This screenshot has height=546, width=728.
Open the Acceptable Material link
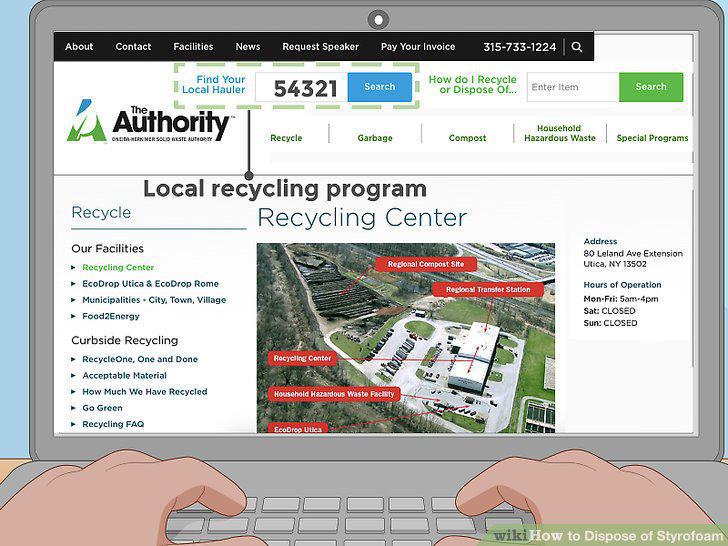point(124,376)
